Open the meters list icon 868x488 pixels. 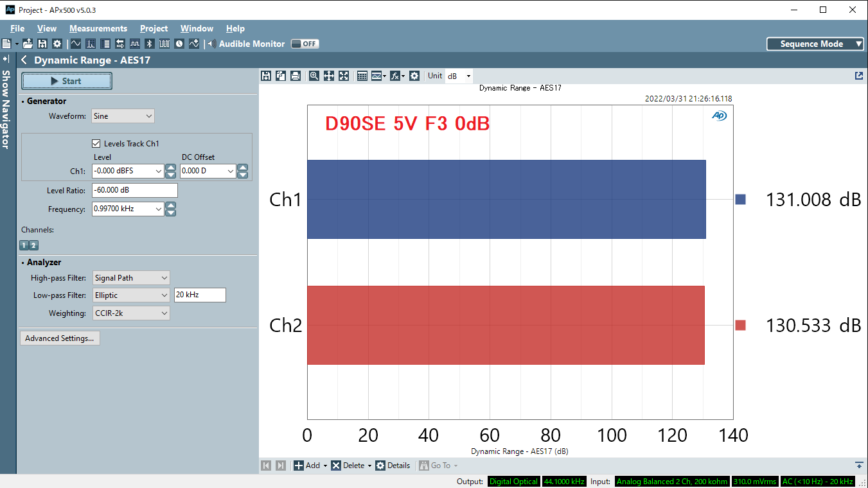click(105, 44)
